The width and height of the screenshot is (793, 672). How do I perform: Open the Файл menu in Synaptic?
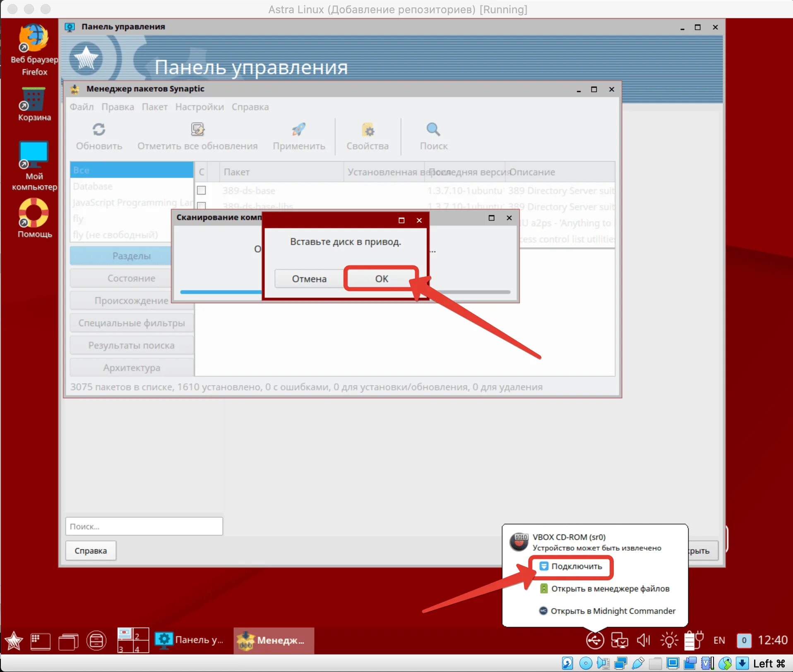point(82,107)
